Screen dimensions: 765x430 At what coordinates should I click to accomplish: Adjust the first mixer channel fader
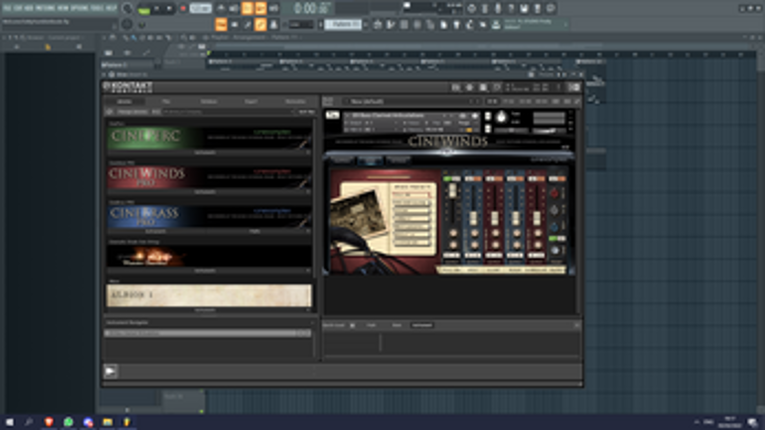click(452, 191)
